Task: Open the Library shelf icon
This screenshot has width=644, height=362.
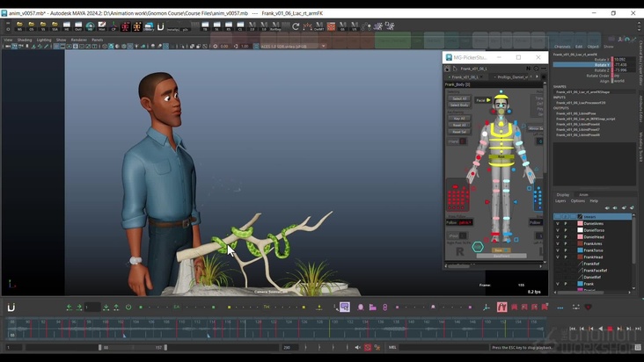Action: pyautogui.click(x=149, y=26)
